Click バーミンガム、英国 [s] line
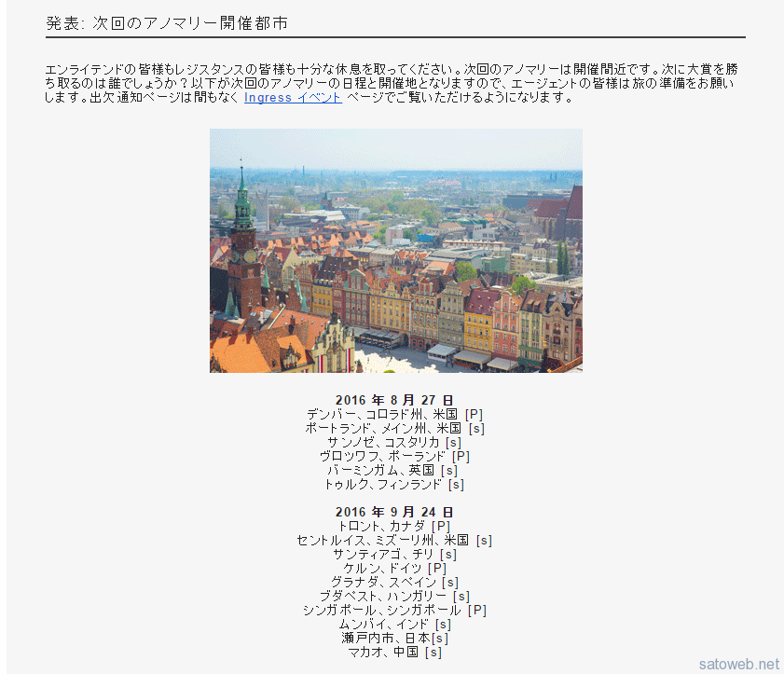This screenshot has height=674, width=784. click(x=393, y=471)
